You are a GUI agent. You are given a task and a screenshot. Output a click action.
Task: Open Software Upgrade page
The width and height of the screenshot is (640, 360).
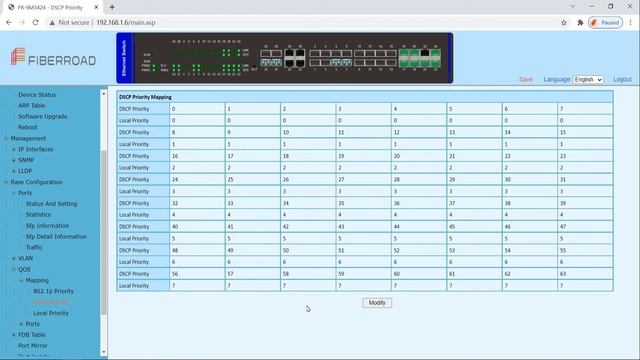point(42,116)
